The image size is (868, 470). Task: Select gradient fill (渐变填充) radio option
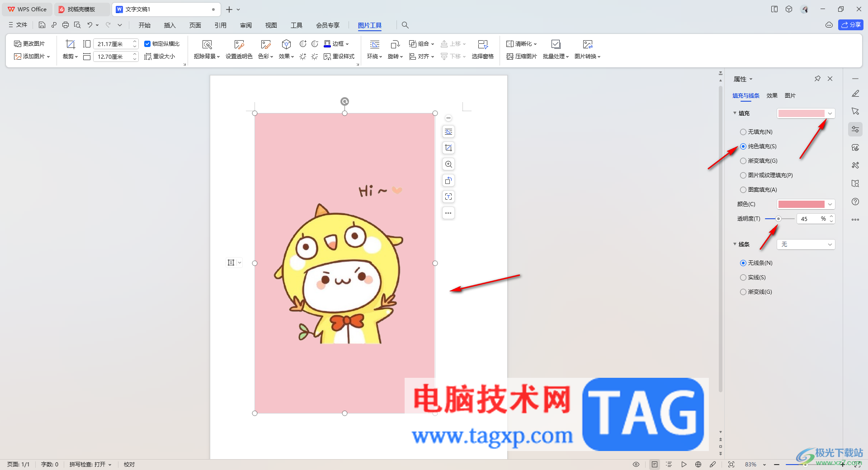point(743,161)
